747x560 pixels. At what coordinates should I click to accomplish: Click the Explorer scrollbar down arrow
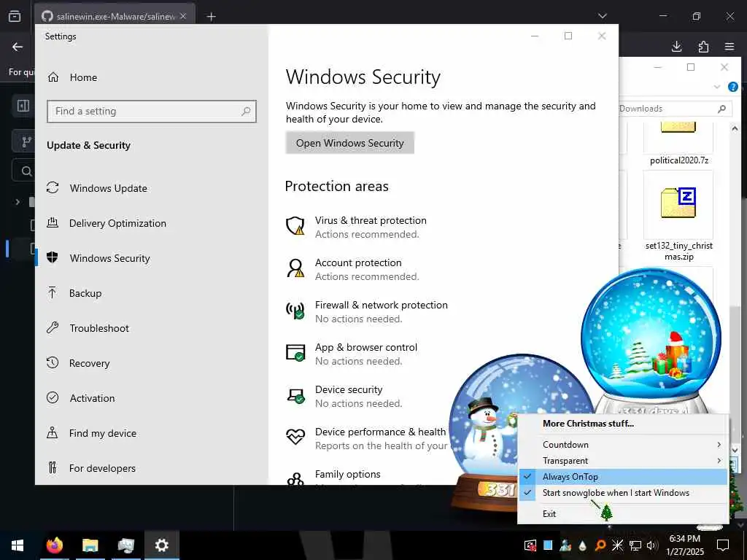point(734,450)
